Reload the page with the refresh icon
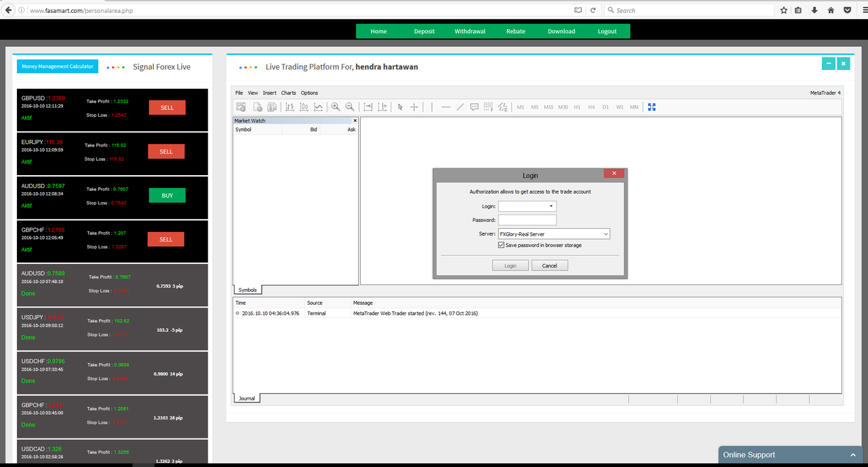868x467 pixels. click(593, 10)
